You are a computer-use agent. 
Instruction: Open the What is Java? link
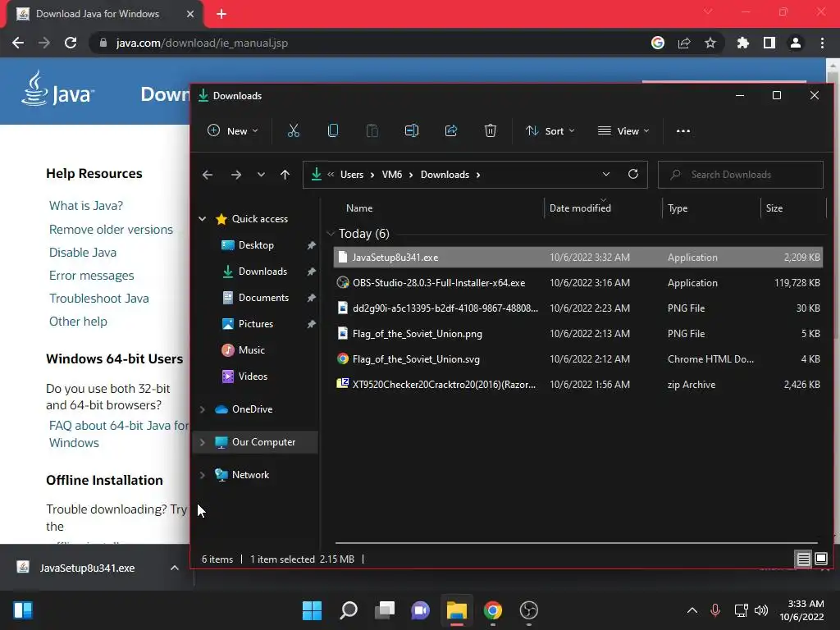[x=85, y=206]
